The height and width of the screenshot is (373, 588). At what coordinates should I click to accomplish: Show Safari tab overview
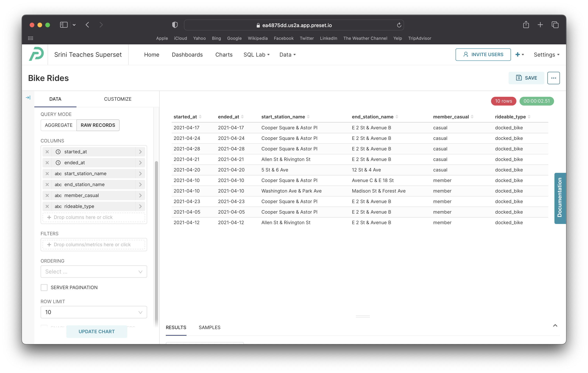555,25
